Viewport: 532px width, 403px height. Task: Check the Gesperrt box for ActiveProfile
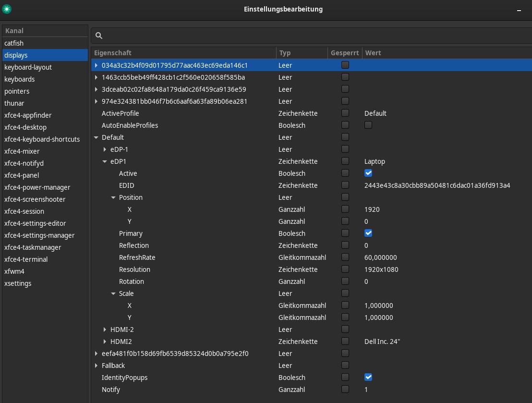coord(345,113)
